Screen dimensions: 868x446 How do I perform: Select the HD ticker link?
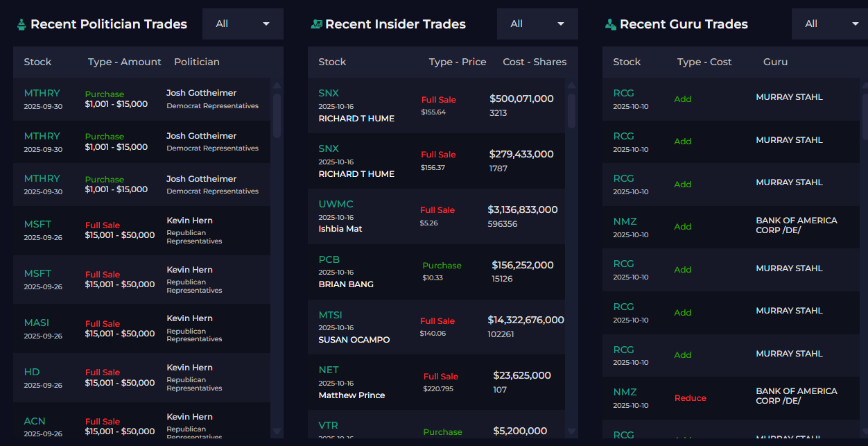(32, 372)
